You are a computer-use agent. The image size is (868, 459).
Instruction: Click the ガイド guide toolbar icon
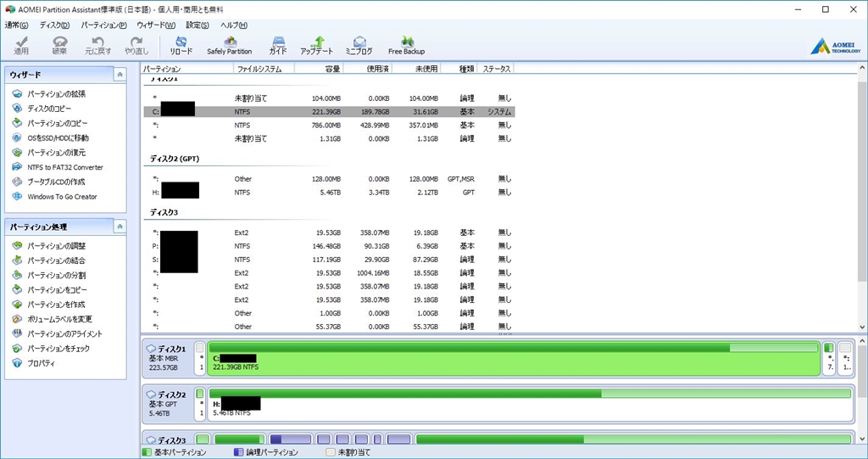[x=278, y=46]
